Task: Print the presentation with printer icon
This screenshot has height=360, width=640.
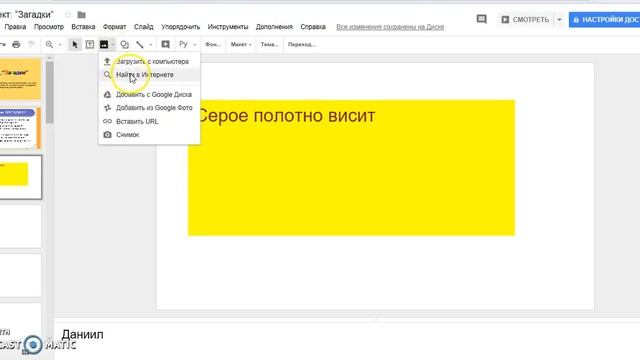Action: point(16,44)
